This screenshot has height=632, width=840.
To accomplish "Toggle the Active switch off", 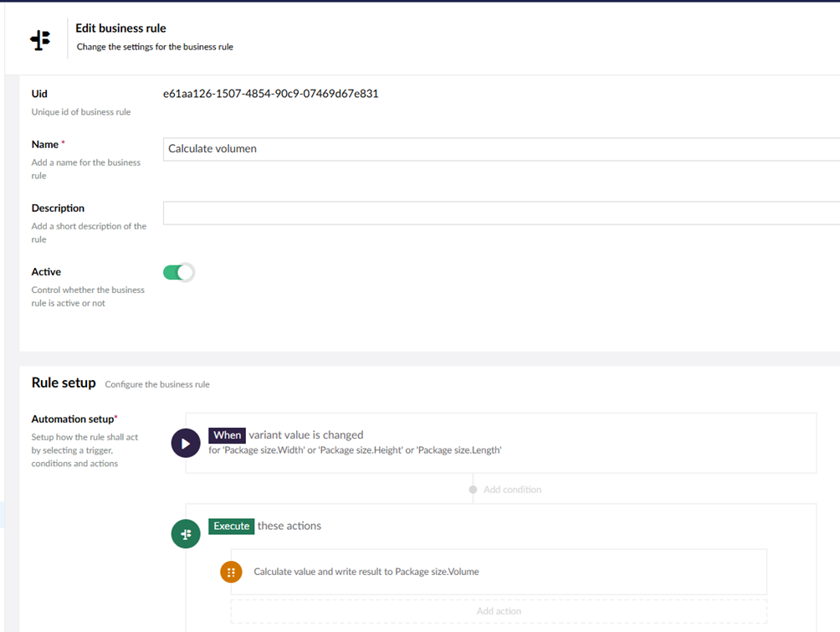I will click(178, 272).
